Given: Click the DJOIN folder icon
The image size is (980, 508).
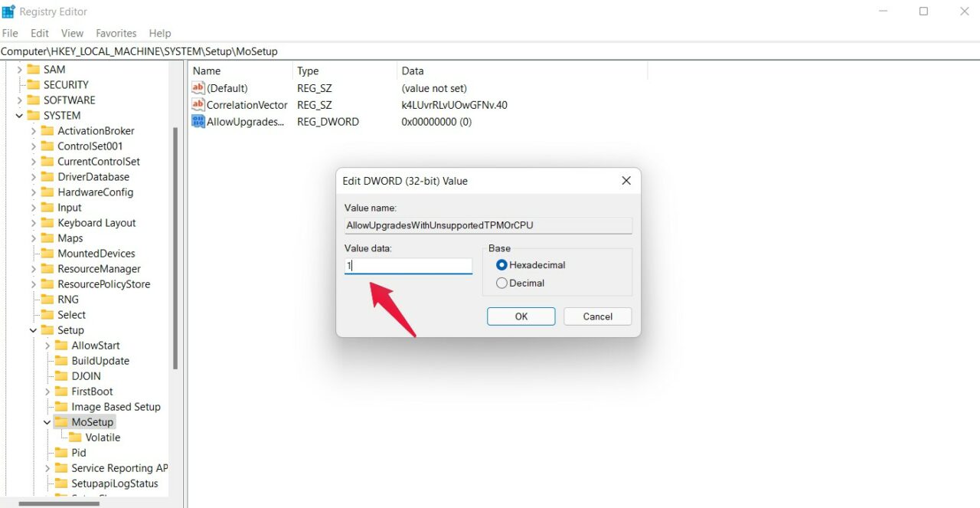Looking at the screenshot, I should point(61,375).
